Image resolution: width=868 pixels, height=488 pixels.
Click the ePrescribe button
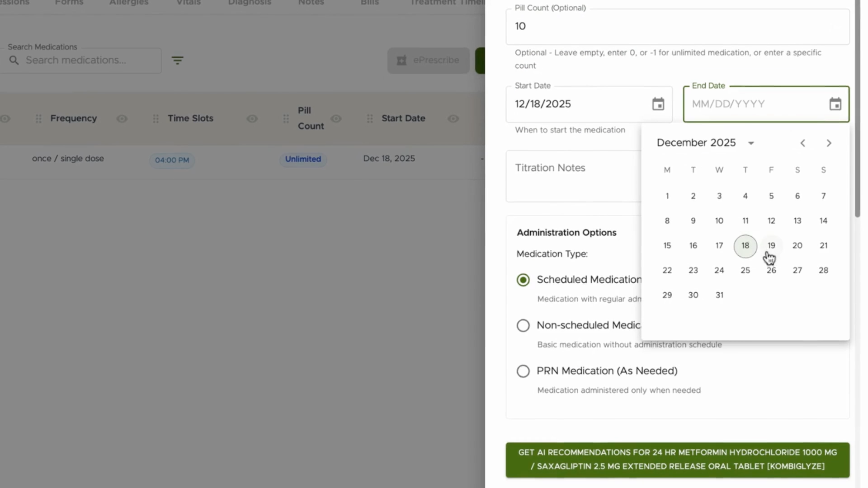[428, 61]
